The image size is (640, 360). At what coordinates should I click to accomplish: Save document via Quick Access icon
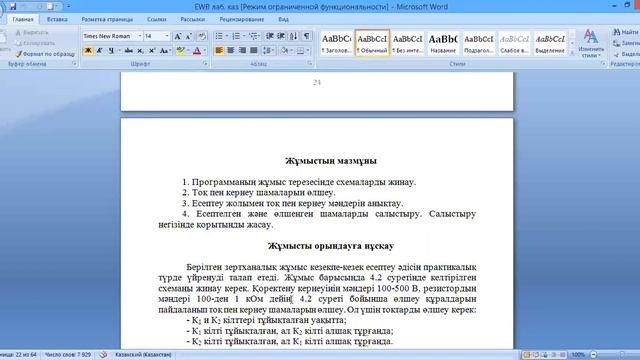[x=13, y=7]
